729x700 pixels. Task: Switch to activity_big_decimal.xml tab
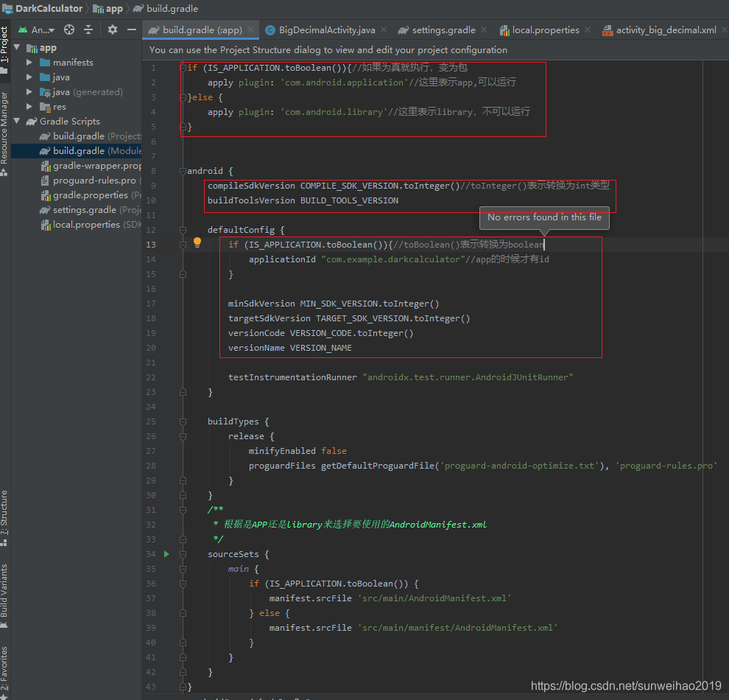coord(665,29)
